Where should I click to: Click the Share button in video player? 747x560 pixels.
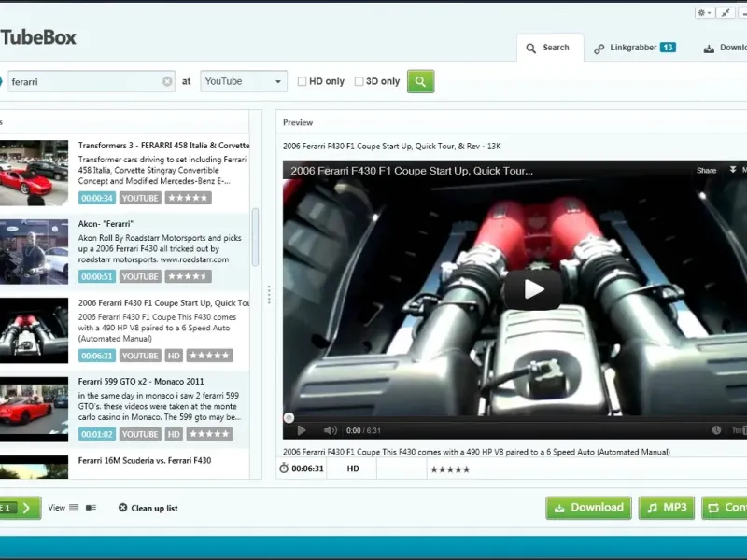pos(706,171)
